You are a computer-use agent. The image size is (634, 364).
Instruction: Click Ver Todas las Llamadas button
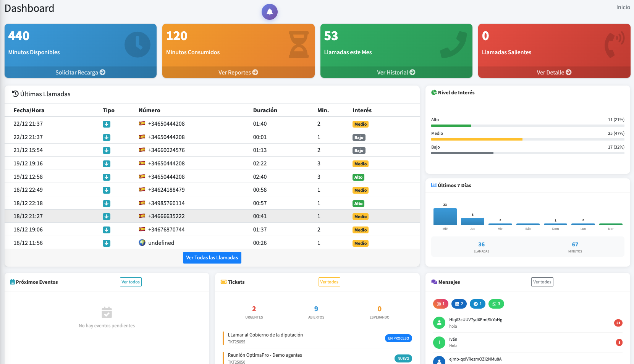pos(212,257)
